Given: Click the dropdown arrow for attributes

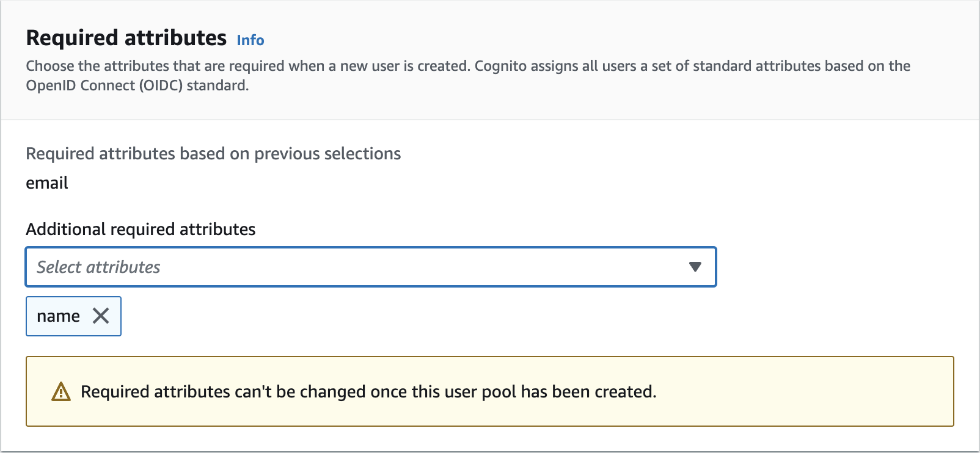Looking at the screenshot, I should tap(695, 267).
